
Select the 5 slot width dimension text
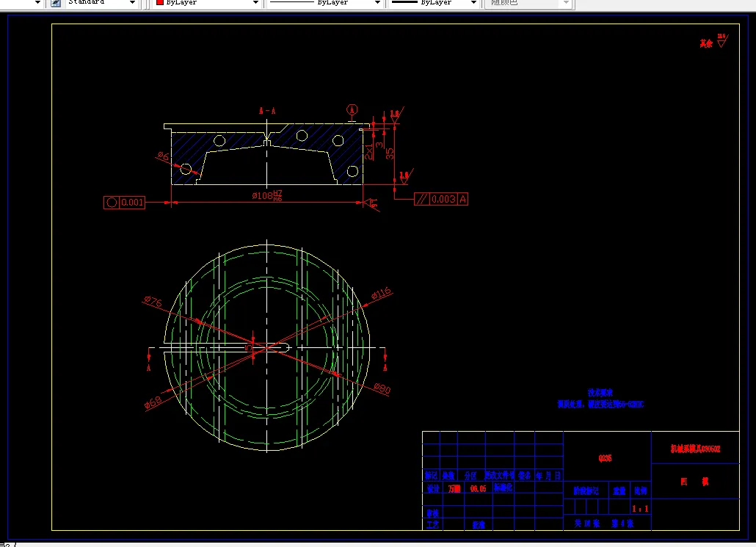(249, 347)
